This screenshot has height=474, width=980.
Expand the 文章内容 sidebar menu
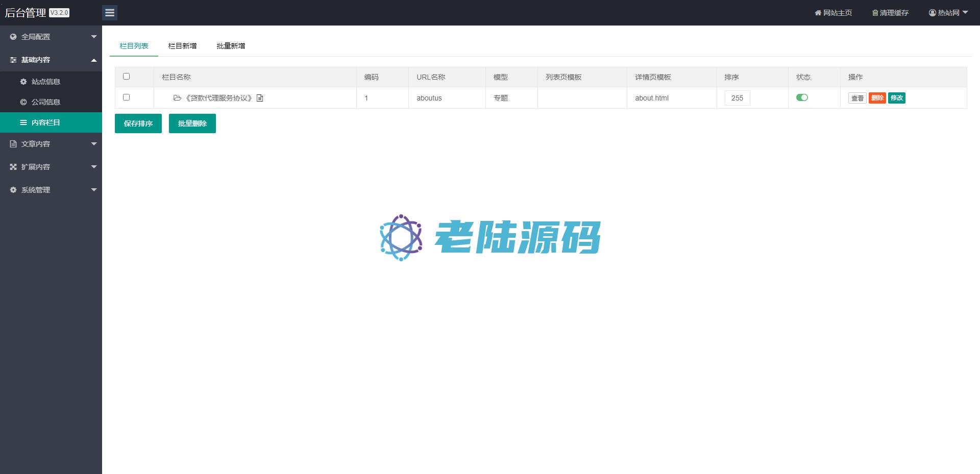pos(51,144)
